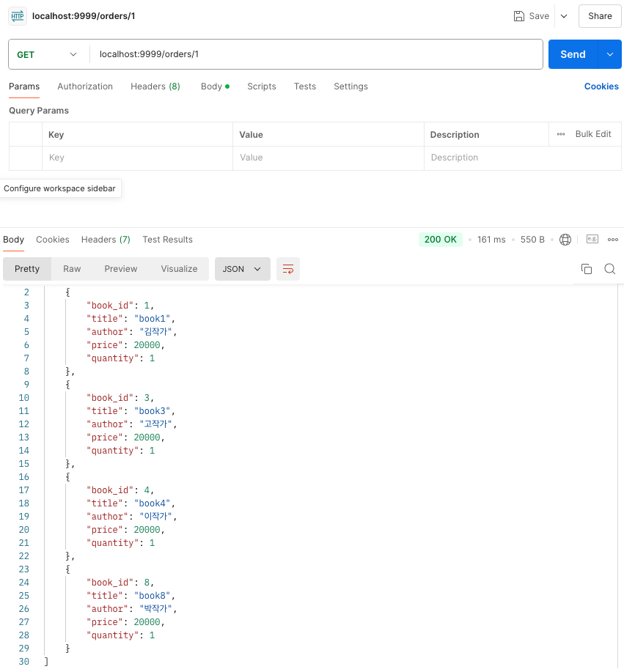Click the HTTP request type icon
The height and width of the screenshot is (672, 624).
click(x=18, y=16)
